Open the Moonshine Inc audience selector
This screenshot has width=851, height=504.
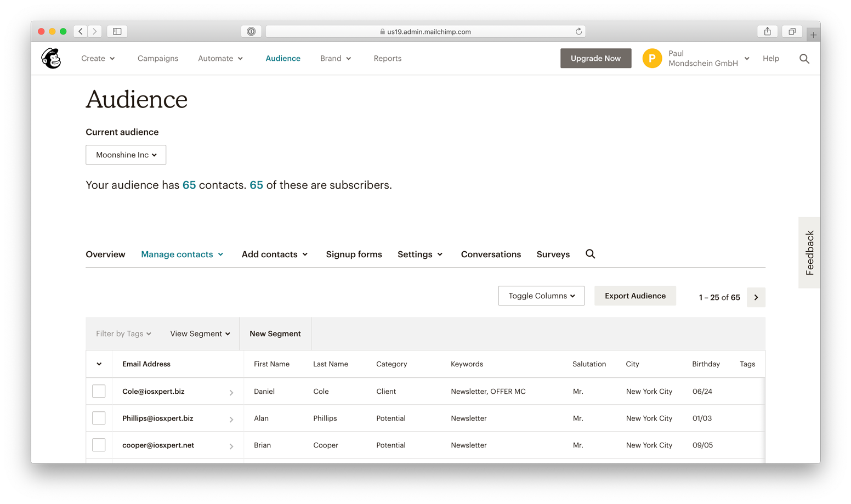point(126,155)
